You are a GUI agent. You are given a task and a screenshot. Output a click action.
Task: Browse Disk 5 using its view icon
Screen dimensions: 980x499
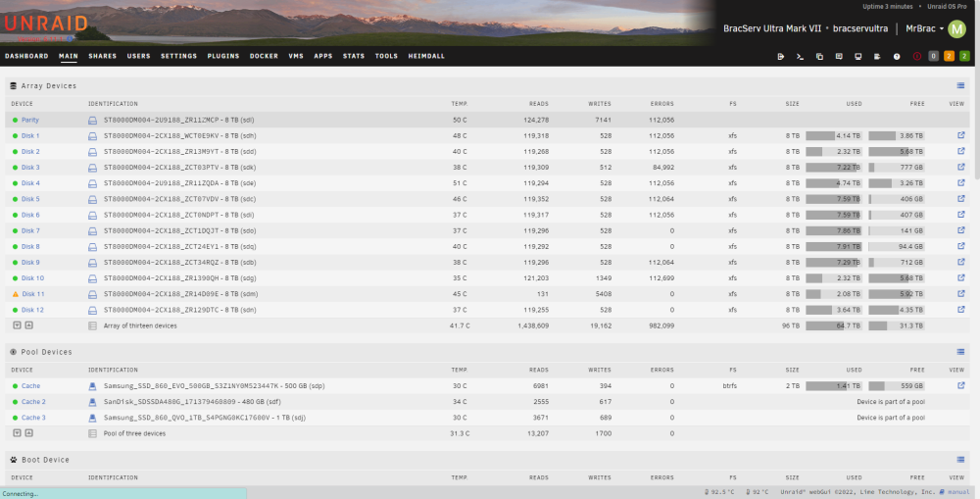(961, 198)
